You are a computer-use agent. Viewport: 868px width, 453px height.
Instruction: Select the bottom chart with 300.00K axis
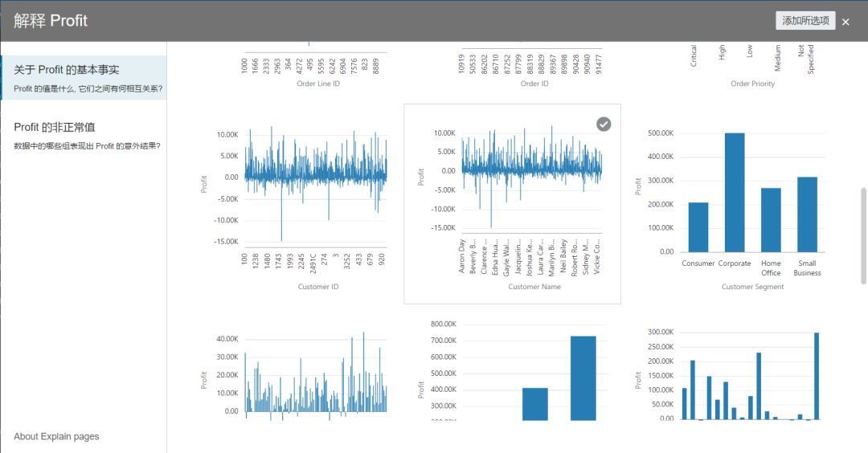tap(751, 373)
